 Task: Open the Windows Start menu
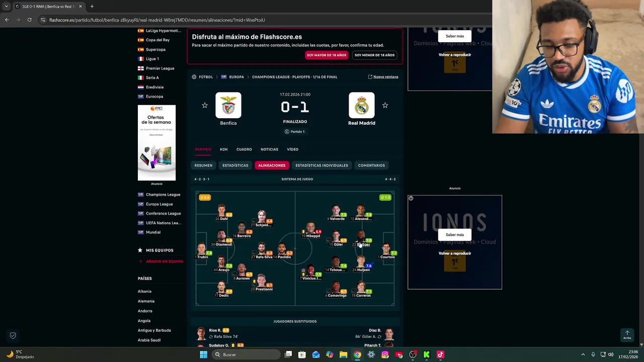click(x=203, y=354)
